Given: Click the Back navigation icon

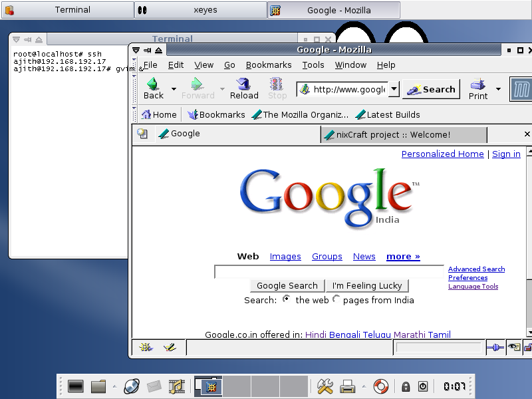Looking at the screenshot, I should tap(153, 84).
